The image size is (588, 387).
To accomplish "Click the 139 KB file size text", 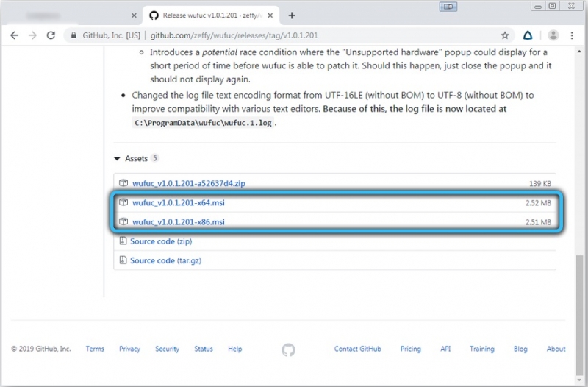I will pyautogui.click(x=540, y=183).
